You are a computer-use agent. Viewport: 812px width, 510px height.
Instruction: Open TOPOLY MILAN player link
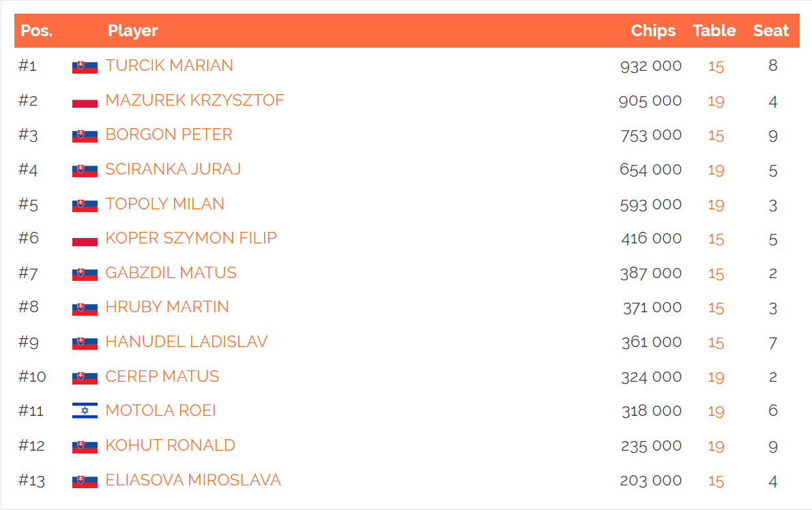pyautogui.click(x=164, y=204)
